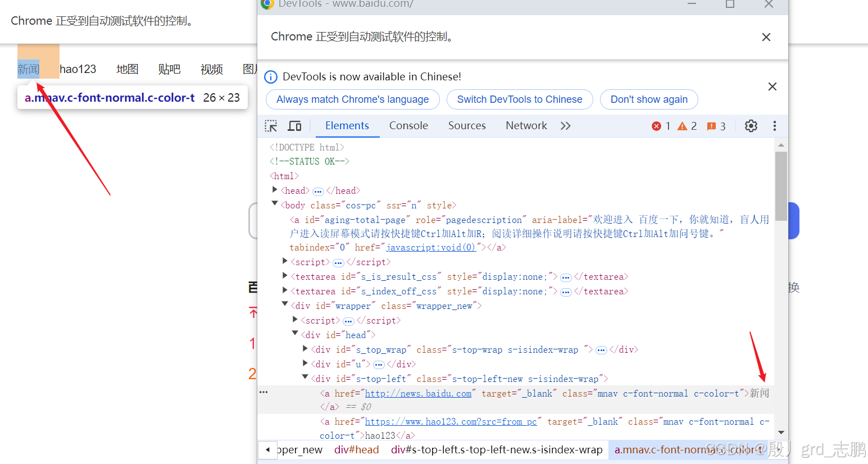Expand the s_top_wrap div node
The image size is (868, 464).
305,349
